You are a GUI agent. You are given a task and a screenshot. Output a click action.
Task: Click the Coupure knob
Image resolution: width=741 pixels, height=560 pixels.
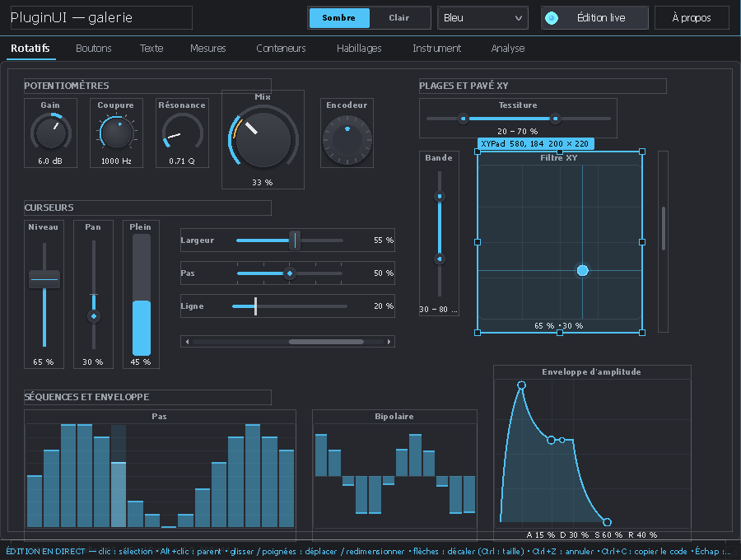[x=116, y=133]
